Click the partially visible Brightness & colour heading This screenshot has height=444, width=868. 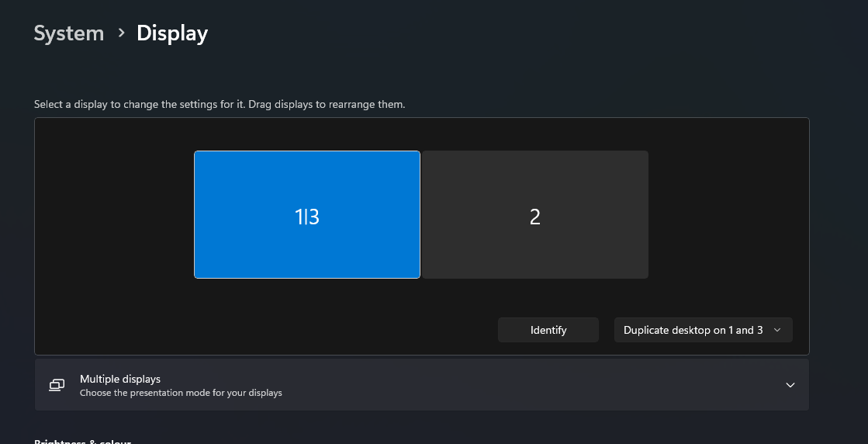point(82,441)
